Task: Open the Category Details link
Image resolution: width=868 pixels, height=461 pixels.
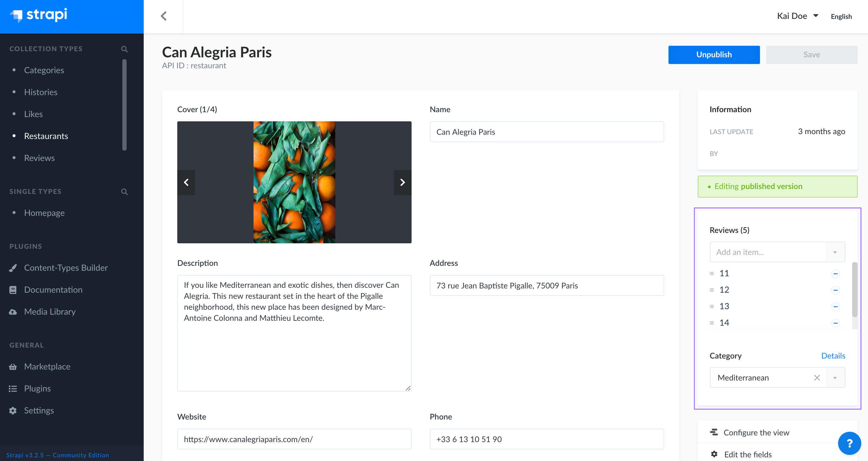Action: coord(833,356)
